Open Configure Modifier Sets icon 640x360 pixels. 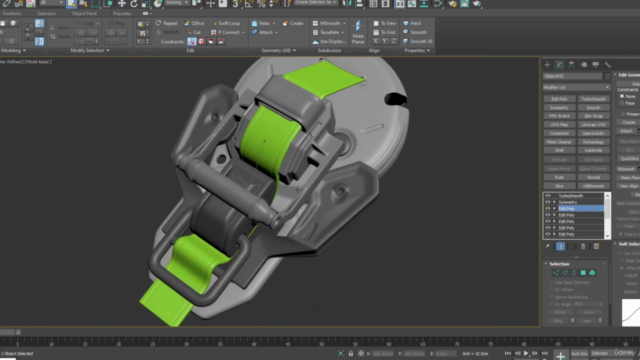(596, 246)
